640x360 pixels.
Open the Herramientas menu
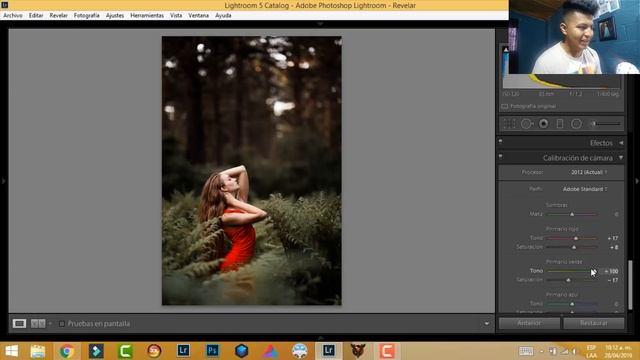147,16
